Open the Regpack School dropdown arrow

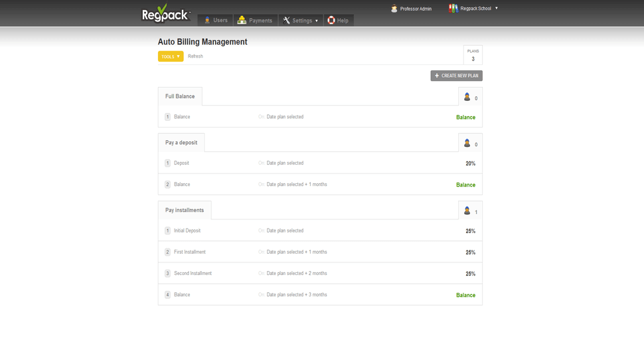click(497, 8)
